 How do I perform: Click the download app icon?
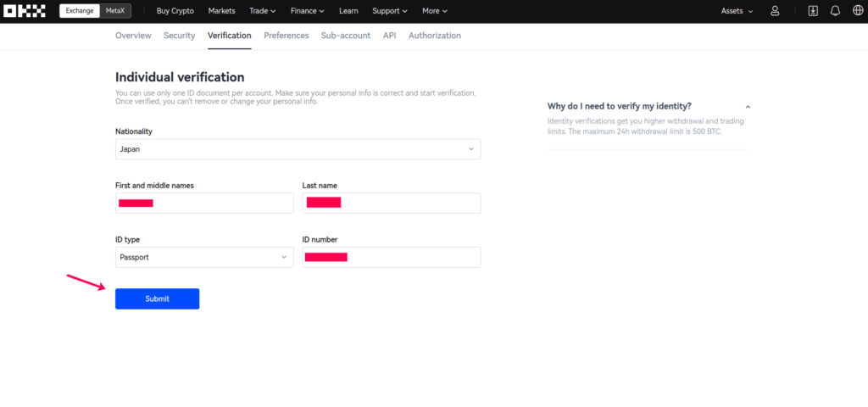(813, 11)
